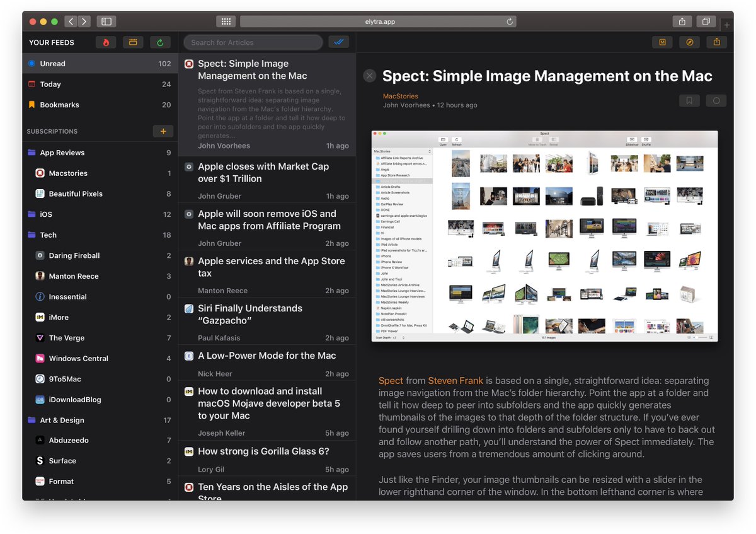Show all tabs in Safari

[706, 21]
